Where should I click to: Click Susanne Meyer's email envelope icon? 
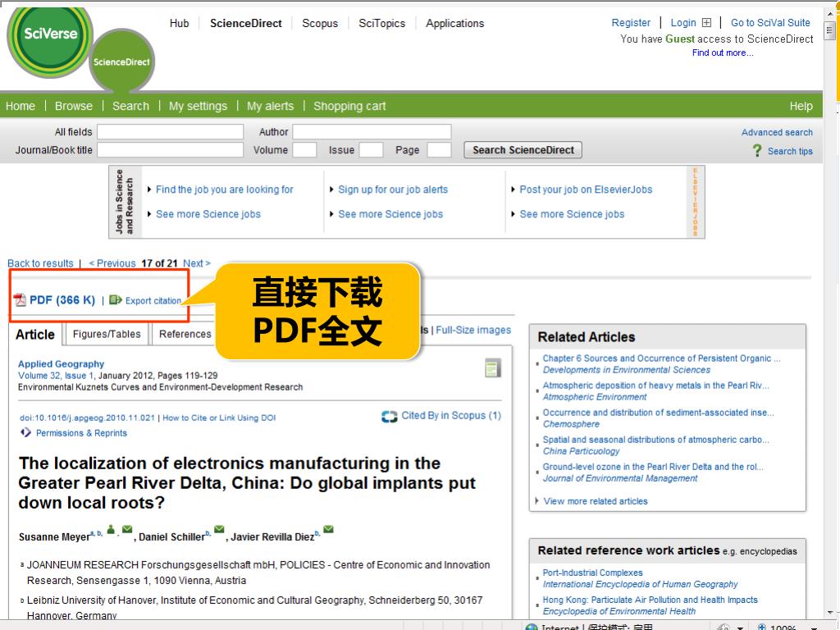[127, 529]
